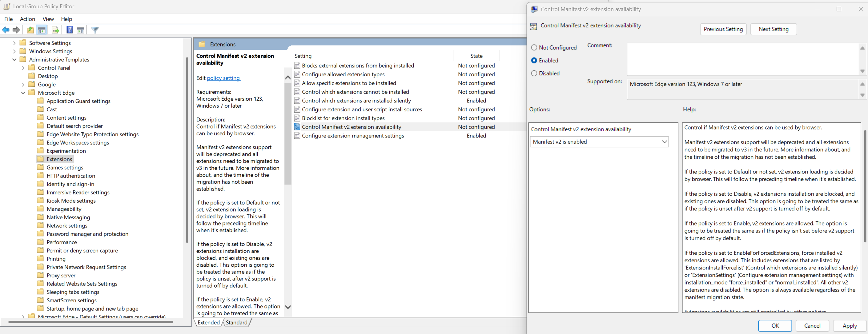This screenshot has height=334, width=868.
Task: Expand the Windows Settings tree node
Action: point(14,51)
